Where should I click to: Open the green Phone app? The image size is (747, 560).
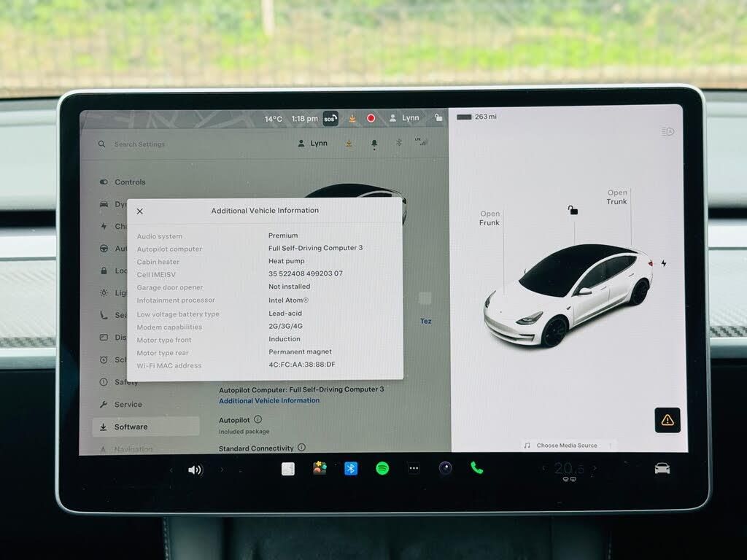(477, 468)
